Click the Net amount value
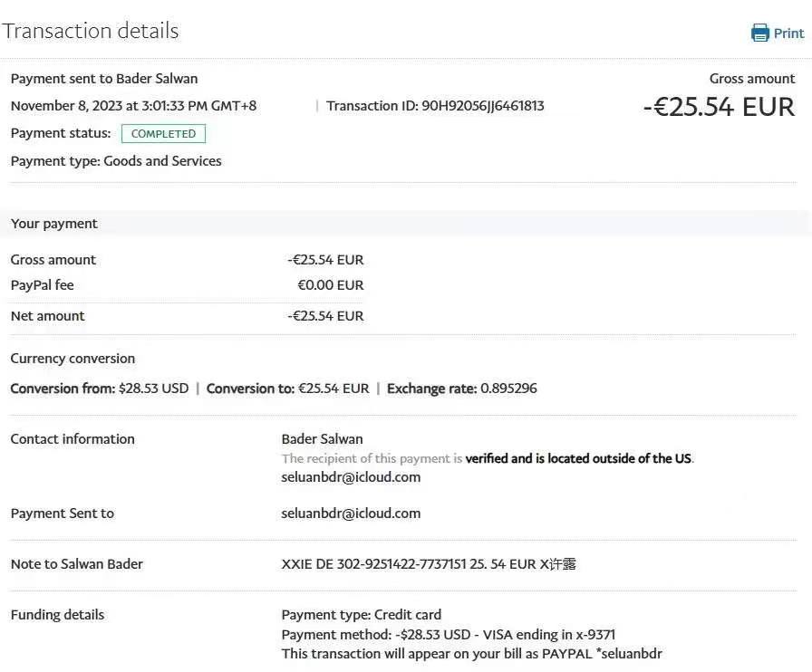Image resolution: width=812 pixels, height=672 pixels. click(325, 316)
